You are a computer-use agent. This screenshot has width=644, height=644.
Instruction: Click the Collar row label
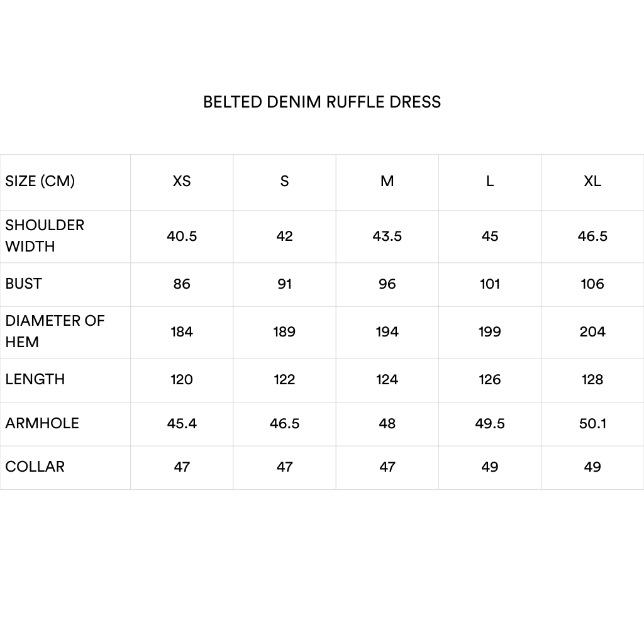pyautogui.click(x=35, y=467)
